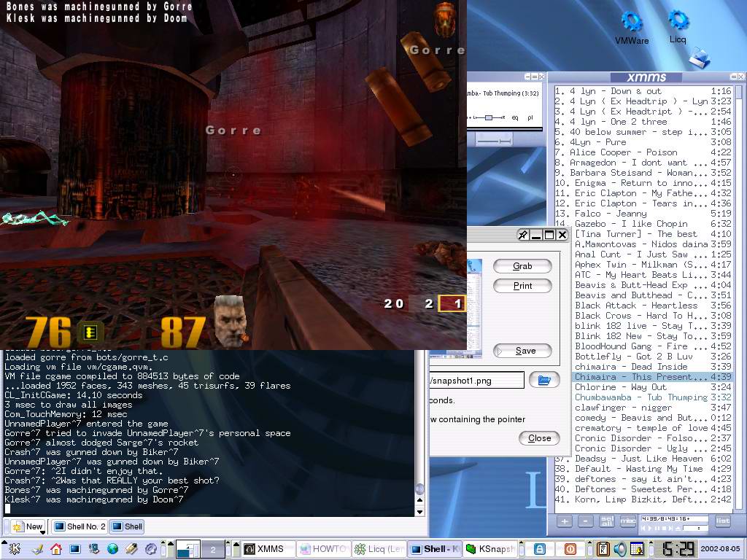Select 'Gazebo - I like Chopin' in the playlist

click(x=643, y=224)
